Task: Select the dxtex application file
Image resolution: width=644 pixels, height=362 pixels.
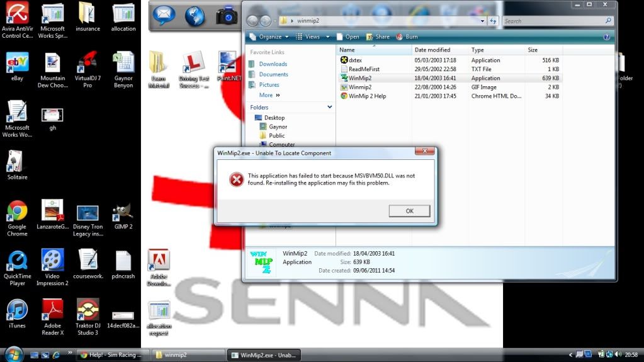Action: [x=355, y=60]
